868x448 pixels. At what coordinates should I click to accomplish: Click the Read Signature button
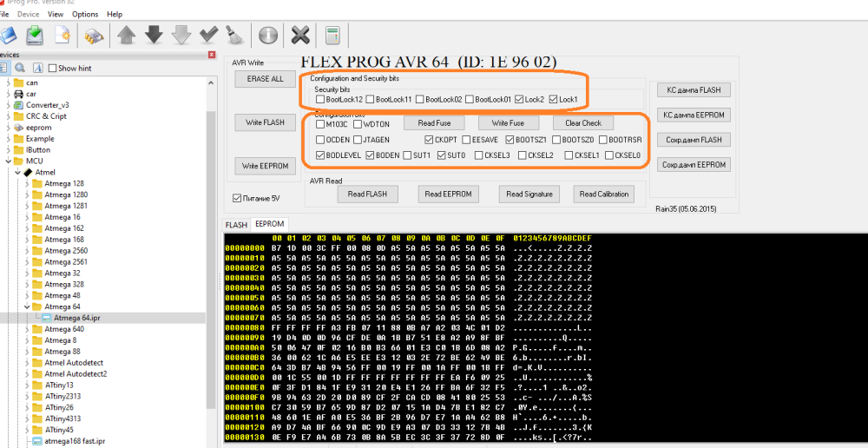coord(529,194)
